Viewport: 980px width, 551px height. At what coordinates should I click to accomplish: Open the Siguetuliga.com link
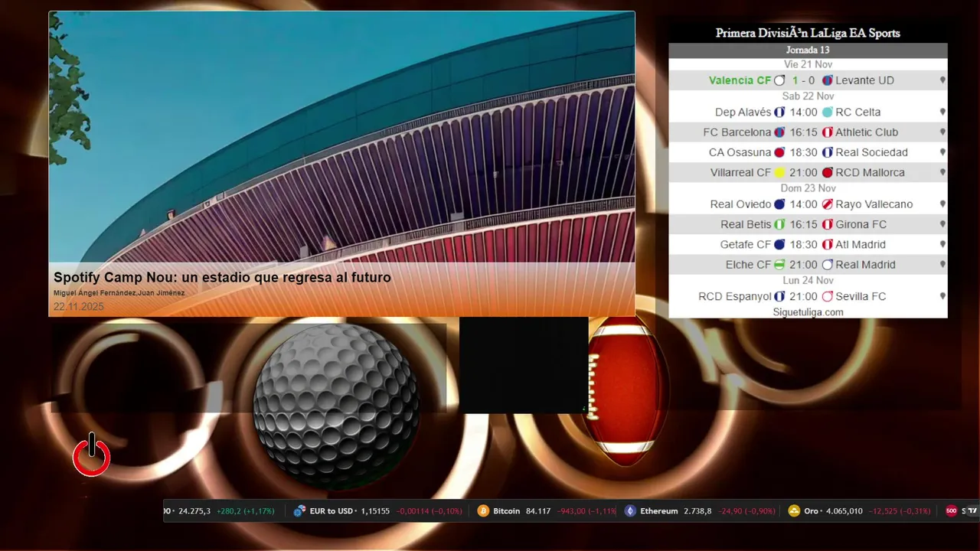pos(808,312)
